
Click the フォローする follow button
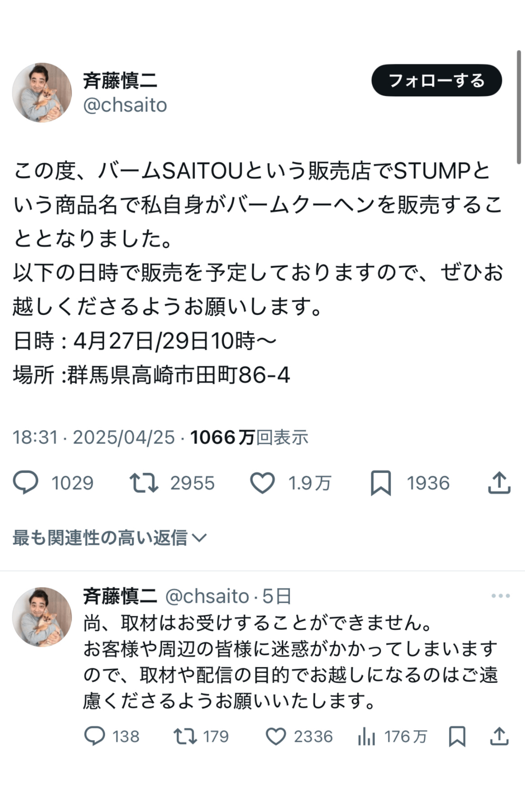tap(437, 80)
